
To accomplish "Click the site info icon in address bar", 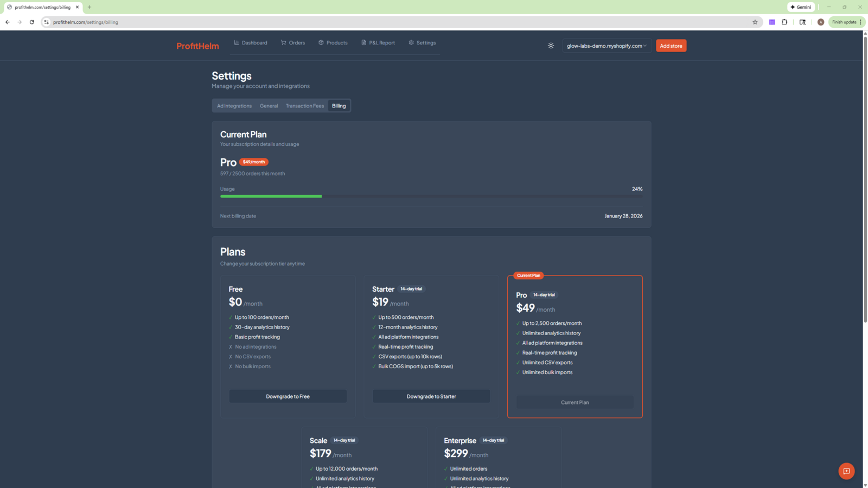I will click(x=47, y=22).
